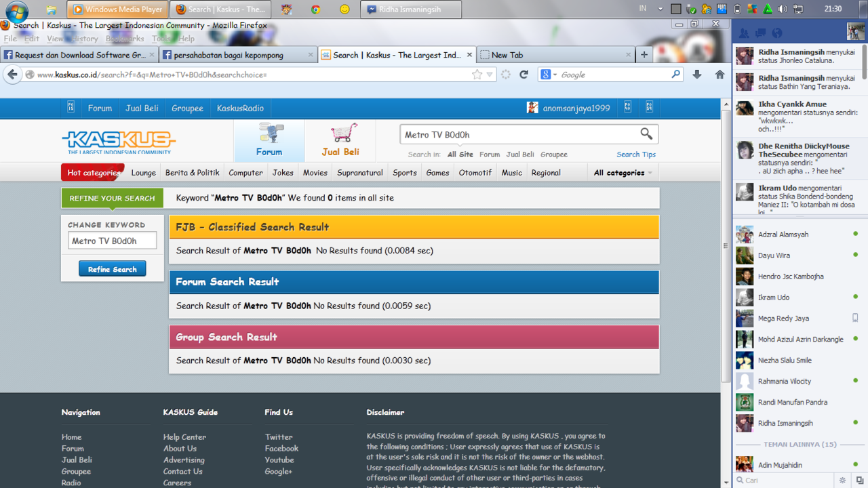The image size is (868, 488).
Task: Open the address bar history dropdown arrow
Action: tap(490, 75)
